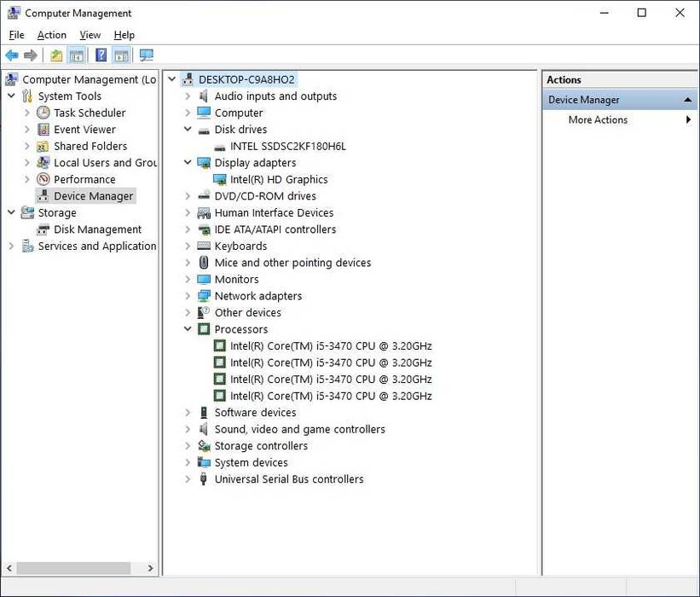Click the Keyboards category icon
This screenshot has height=597, width=700.
click(x=204, y=246)
